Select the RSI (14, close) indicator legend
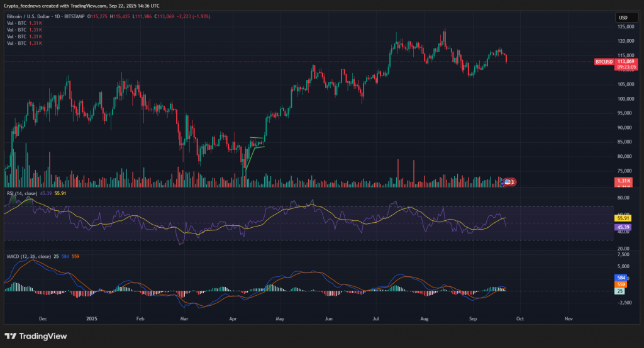644x348 pixels. coord(21,193)
